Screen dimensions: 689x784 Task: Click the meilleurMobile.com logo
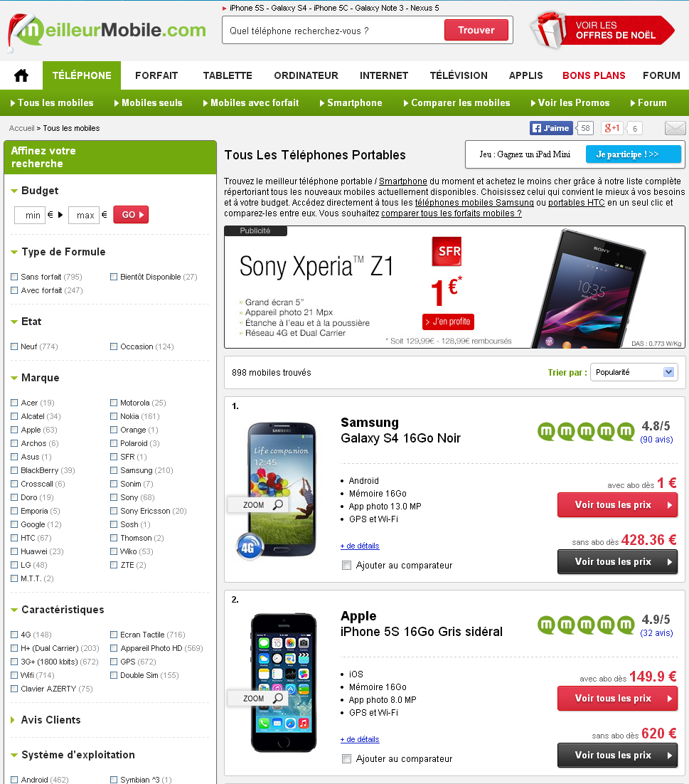pos(107,30)
